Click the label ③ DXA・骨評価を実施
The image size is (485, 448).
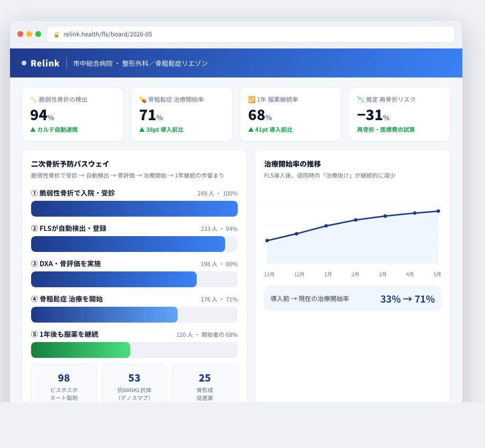click(66, 264)
